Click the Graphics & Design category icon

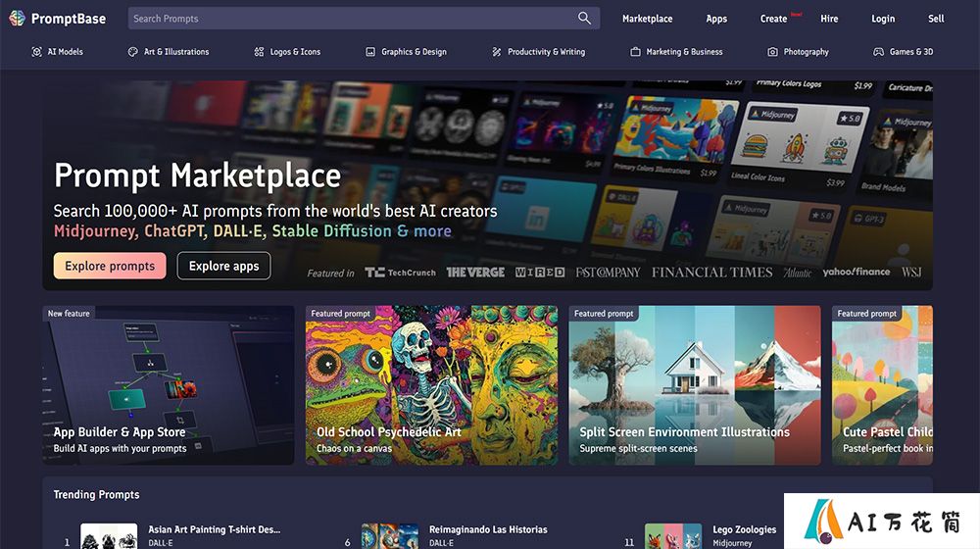370,52
